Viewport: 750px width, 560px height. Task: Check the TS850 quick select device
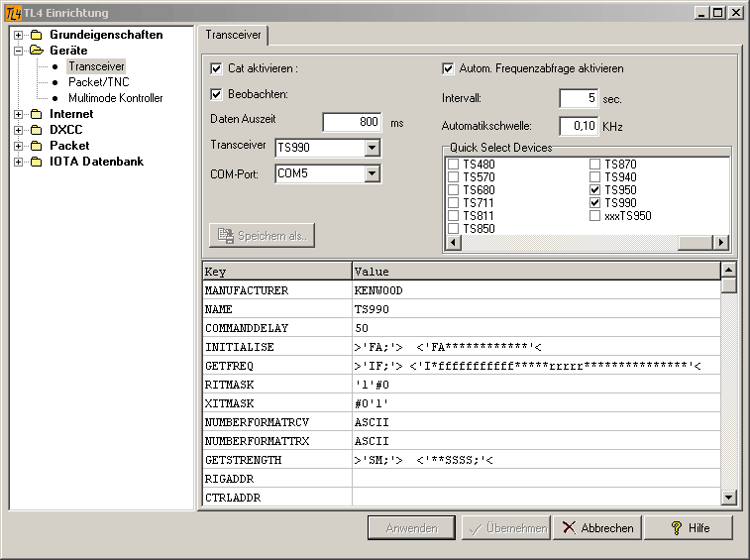coord(453,229)
